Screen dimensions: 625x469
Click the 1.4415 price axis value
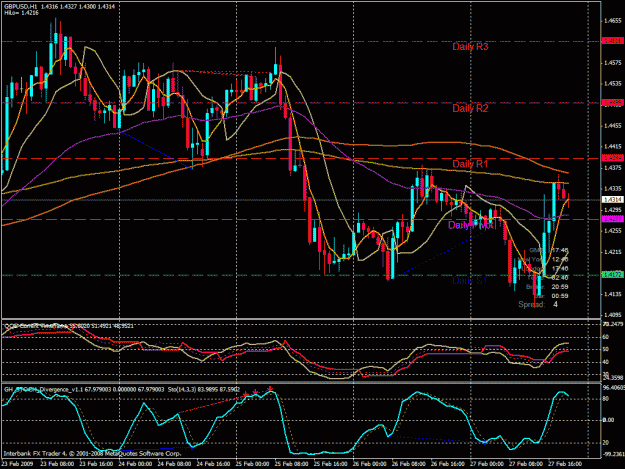click(x=613, y=147)
